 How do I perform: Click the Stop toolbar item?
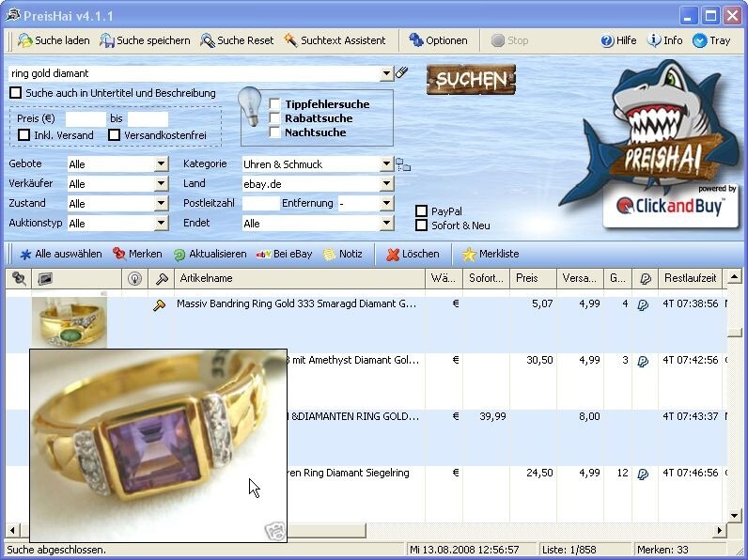[509, 40]
